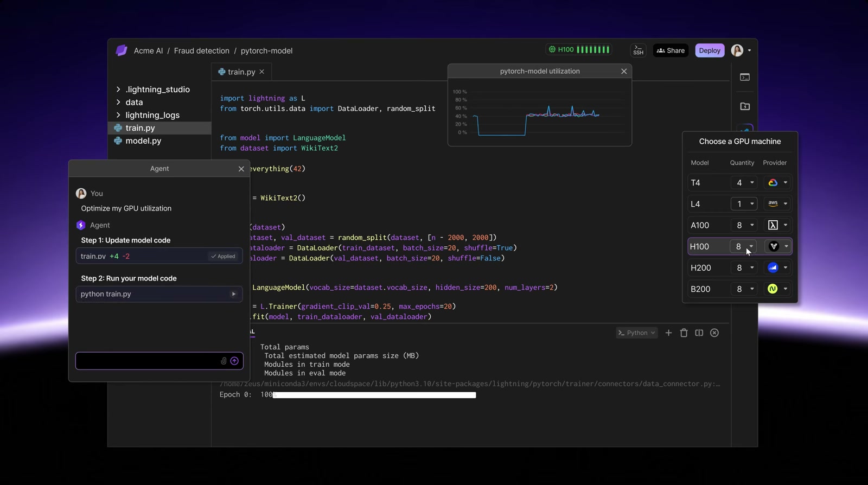Click the user avatar in top bar
Viewport: 868px width, 485px height.
(737, 50)
